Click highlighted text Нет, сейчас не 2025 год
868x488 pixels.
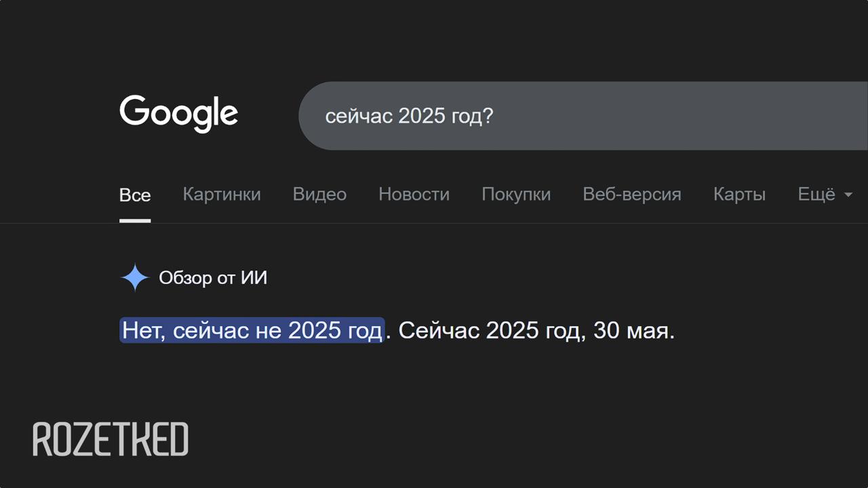252,331
